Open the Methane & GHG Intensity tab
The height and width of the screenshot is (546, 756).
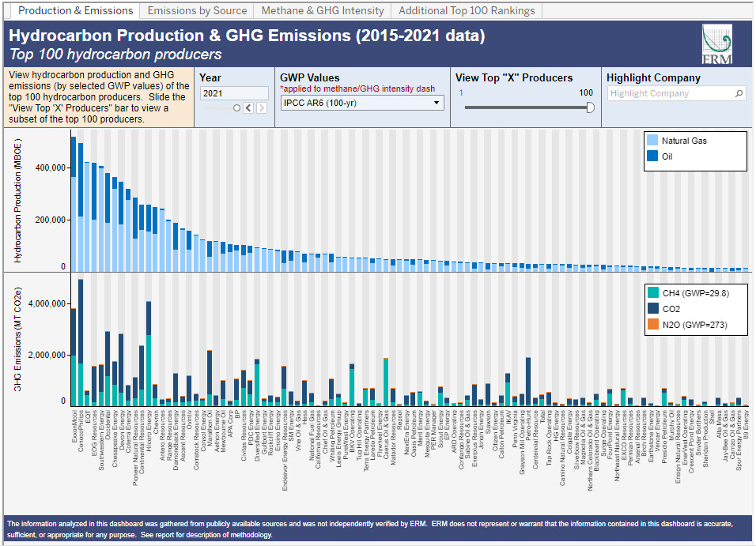323,10
